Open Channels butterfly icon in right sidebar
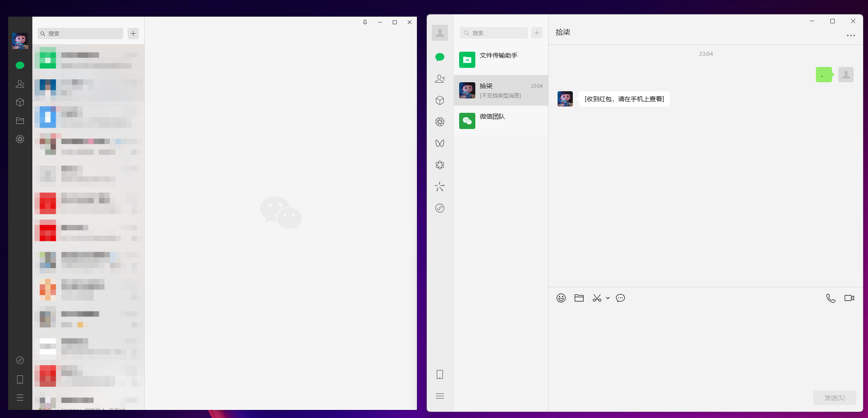The image size is (868, 418). point(440,143)
